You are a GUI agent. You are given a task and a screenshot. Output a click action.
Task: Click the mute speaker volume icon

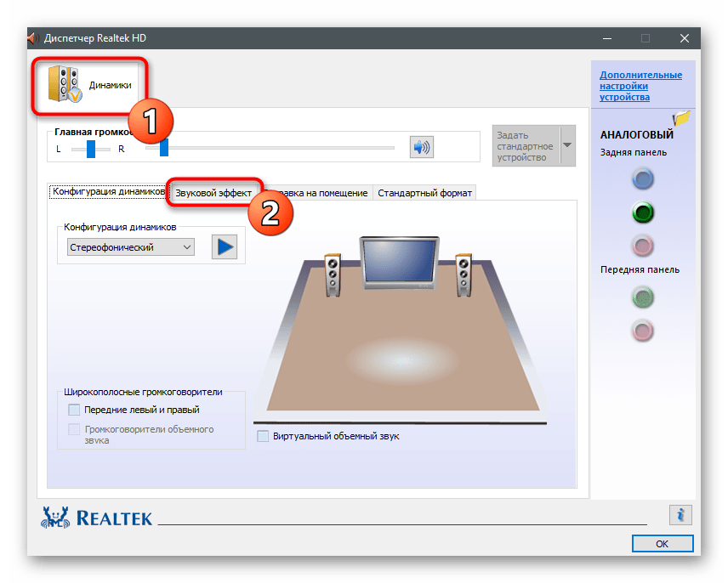[421, 148]
